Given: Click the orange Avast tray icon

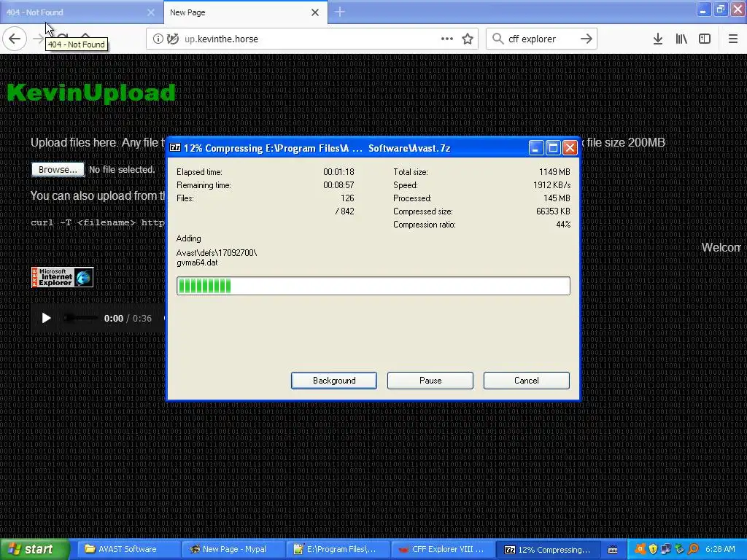Looking at the screenshot, I should coord(640,549).
